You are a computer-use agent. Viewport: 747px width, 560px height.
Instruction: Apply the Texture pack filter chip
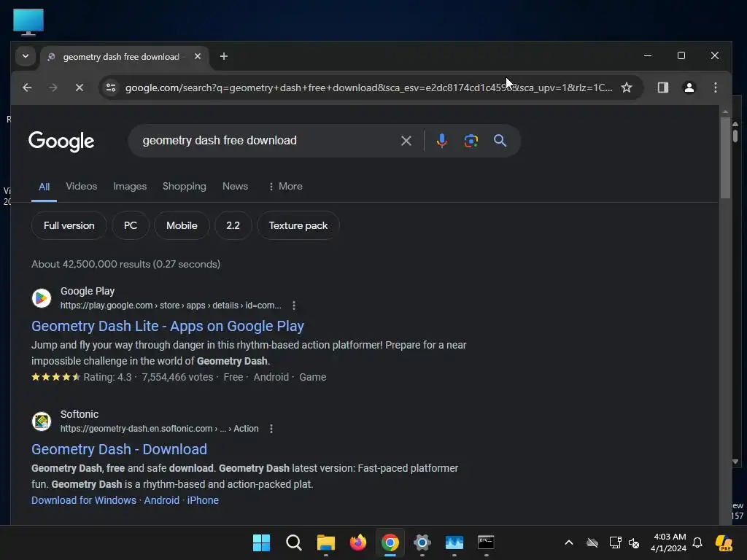(298, 226)
